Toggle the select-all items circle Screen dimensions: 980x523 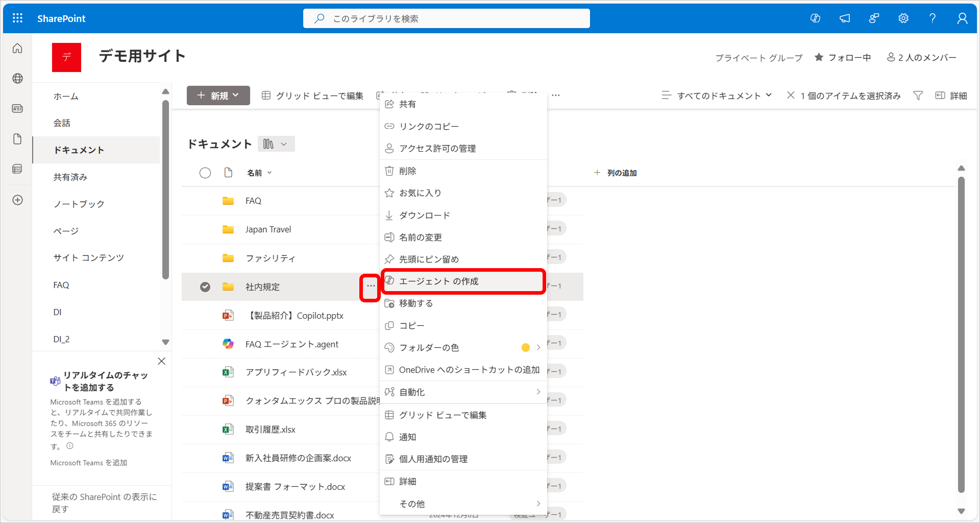205,173
